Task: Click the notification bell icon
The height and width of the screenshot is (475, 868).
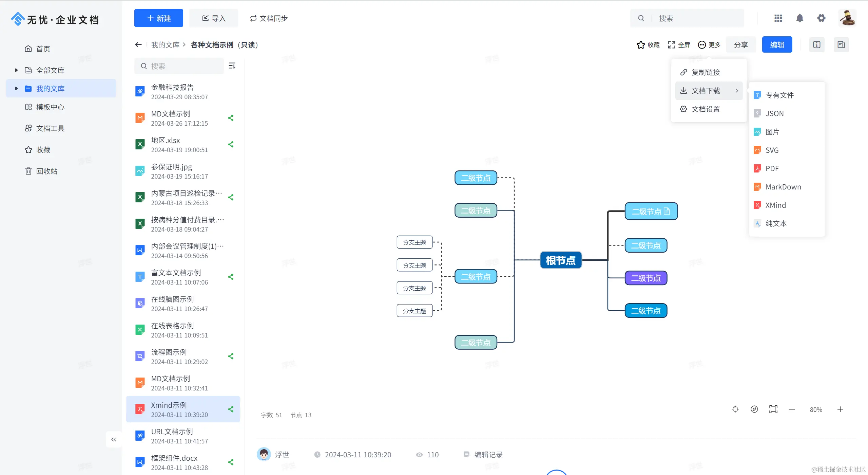Action: 799,18
